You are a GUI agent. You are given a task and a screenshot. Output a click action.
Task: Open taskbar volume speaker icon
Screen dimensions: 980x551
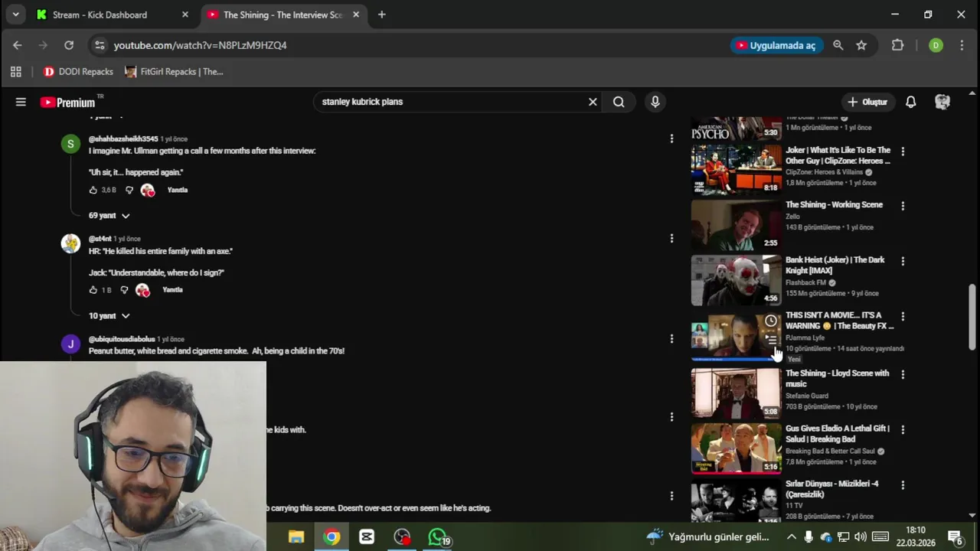click(x=860, y=537)
